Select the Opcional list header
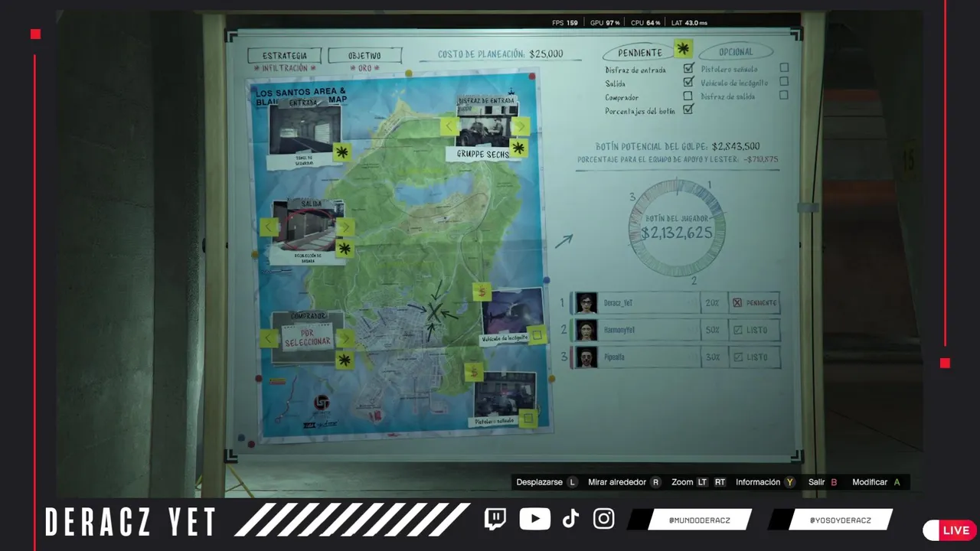Viewport: 980px width, 551px height. 736,52
